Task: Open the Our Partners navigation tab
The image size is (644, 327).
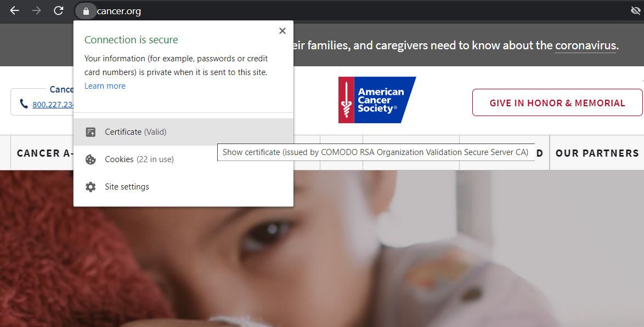Action: (x=597, y=153)
